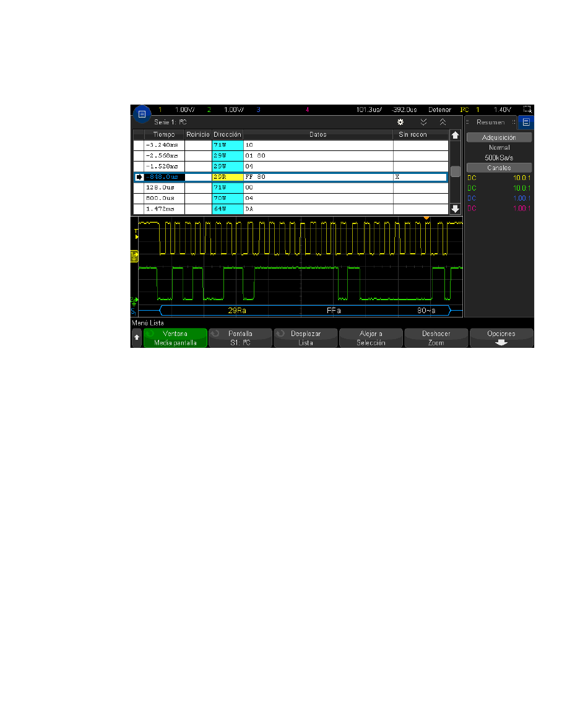Click the Datos column header
Image resolution: width=588 pixels, height=721 pixels.
pos(318,134)
